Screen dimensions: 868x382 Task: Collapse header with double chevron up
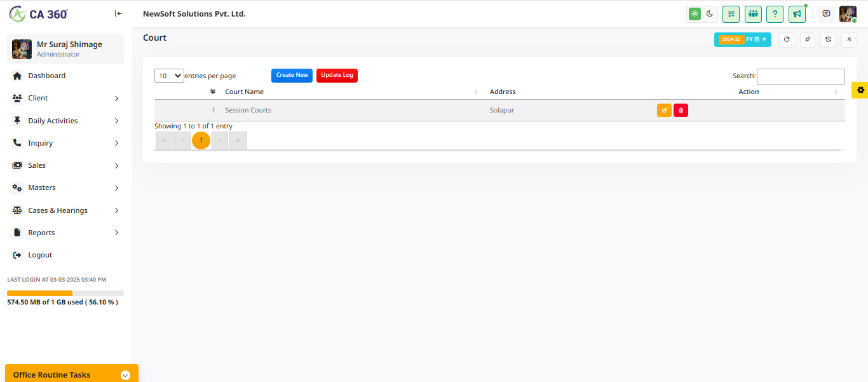(x=849, y=39)
